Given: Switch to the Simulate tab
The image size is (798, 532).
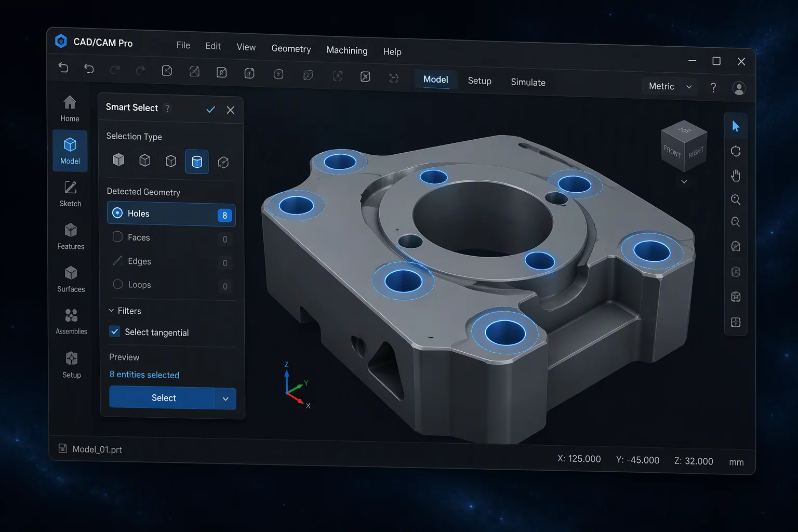Looking at the screenshot, I should pyautogui.click(x=528, y=82).
